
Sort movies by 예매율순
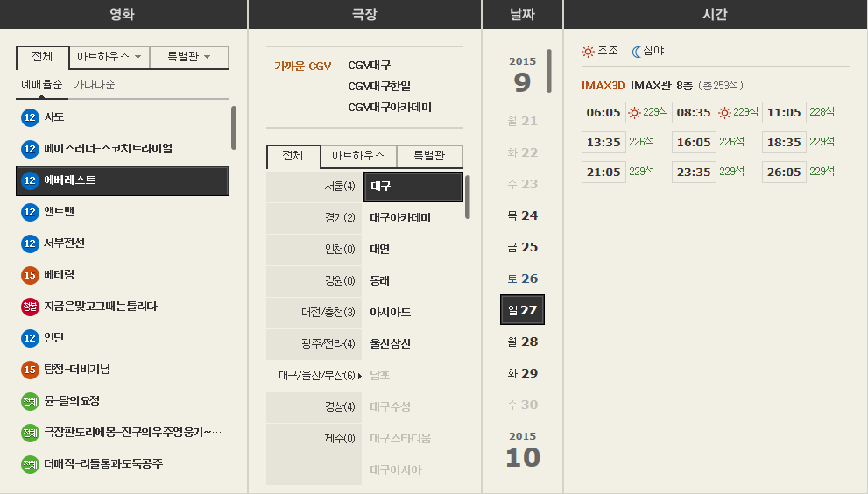(41, 85)
